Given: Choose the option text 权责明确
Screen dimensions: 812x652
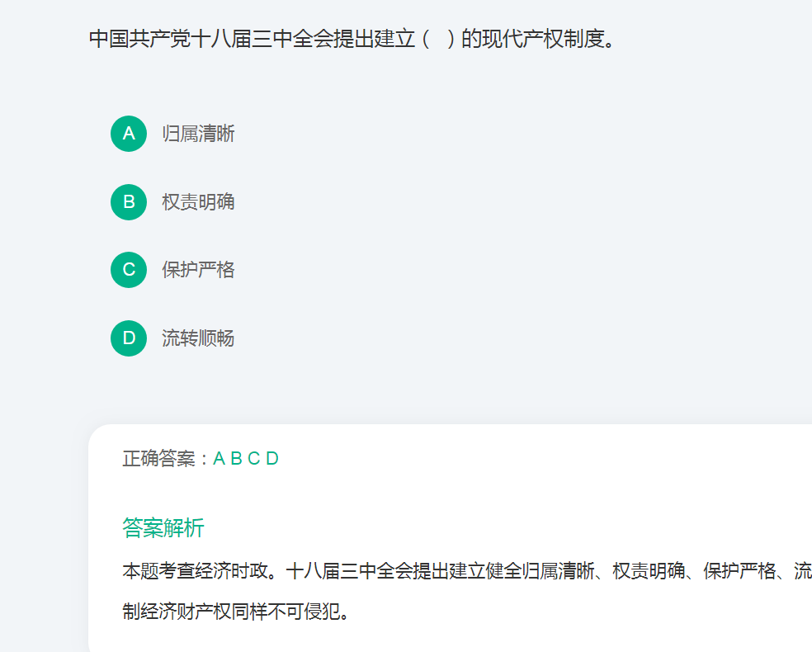Looking at the screenshot, I should pyautogui.click(x=198, y=202).
